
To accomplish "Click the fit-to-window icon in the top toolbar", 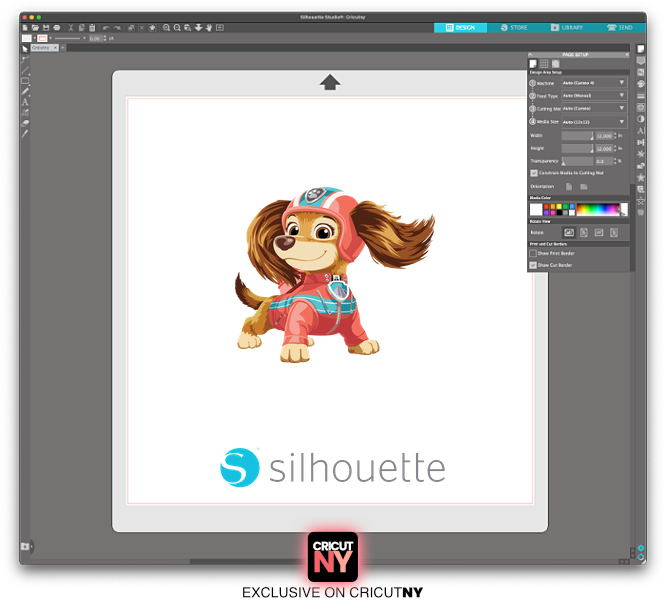I will [220, 28].
